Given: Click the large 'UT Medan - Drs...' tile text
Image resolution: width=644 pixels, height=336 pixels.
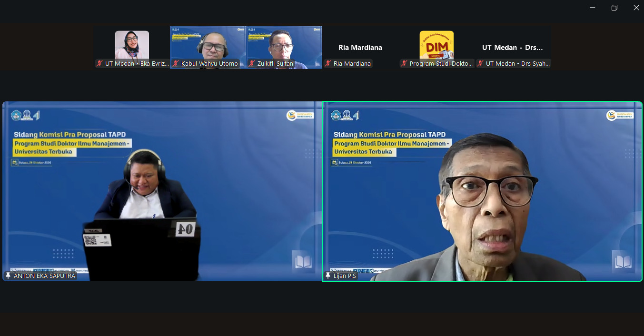Looking at the screenshot, I should 513,48.
